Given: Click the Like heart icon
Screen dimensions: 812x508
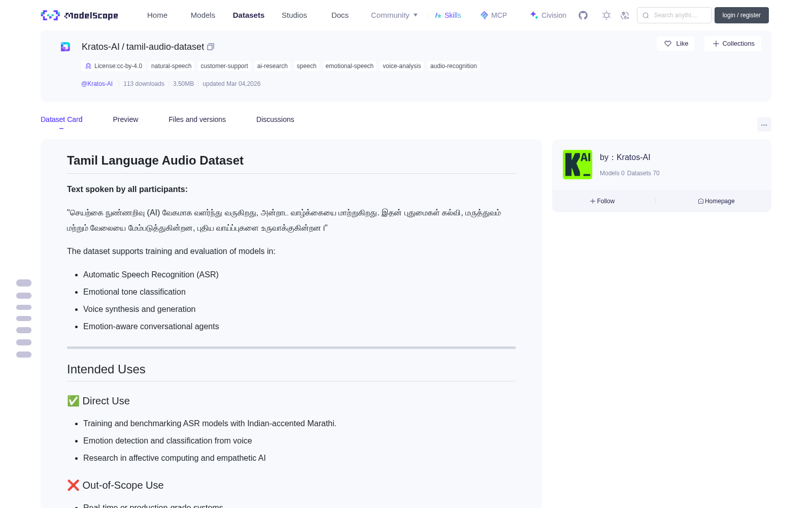Looking at the screenshot, I should (668, 44).
